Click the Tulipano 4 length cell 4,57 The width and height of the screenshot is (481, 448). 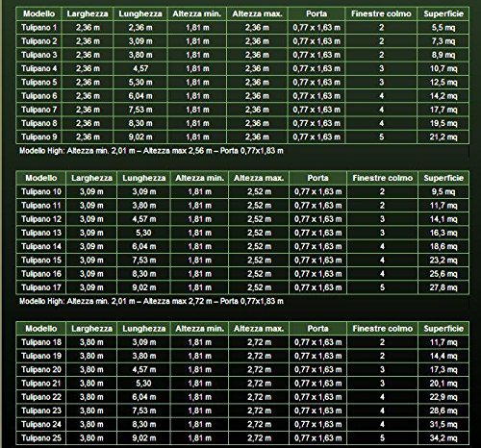tap(140, 68)
